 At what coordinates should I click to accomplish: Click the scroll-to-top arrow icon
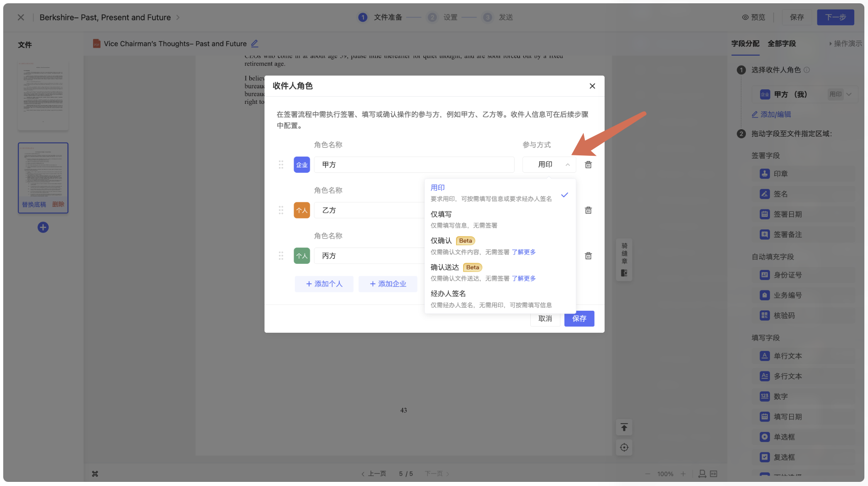click(x=624, y=427)
